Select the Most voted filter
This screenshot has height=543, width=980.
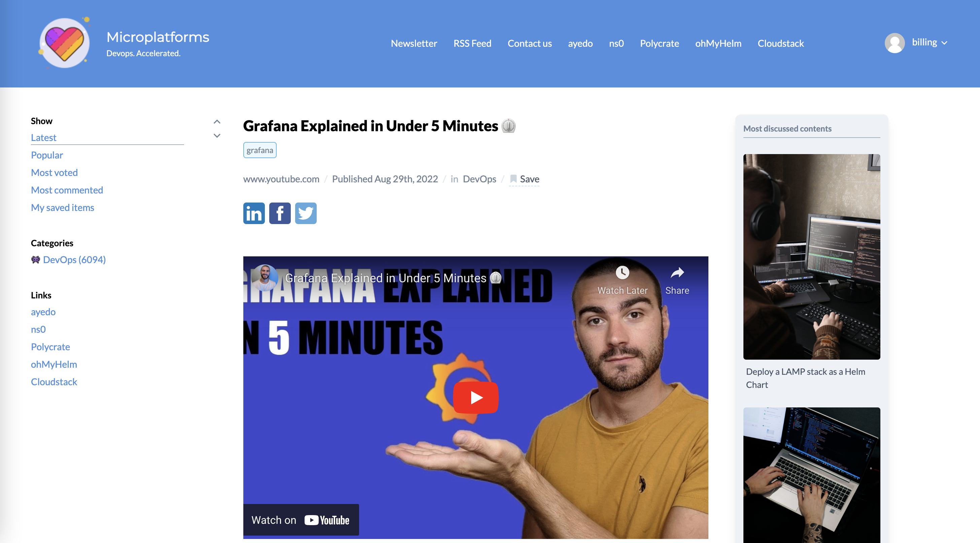tap(54, 173)
